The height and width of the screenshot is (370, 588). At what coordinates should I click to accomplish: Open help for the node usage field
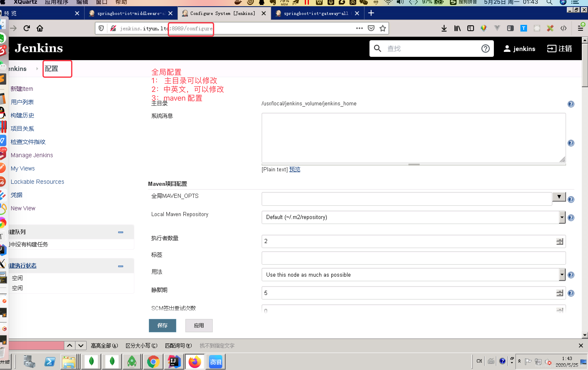point(571,275)
